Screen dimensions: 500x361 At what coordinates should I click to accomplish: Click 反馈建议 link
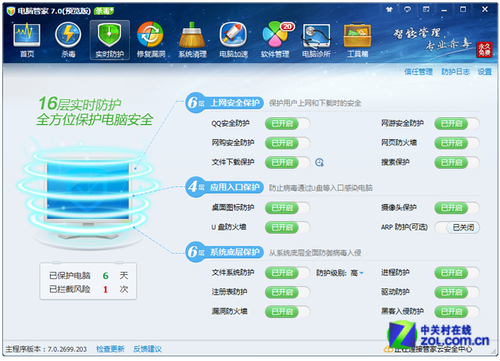[x=147, y=349]
